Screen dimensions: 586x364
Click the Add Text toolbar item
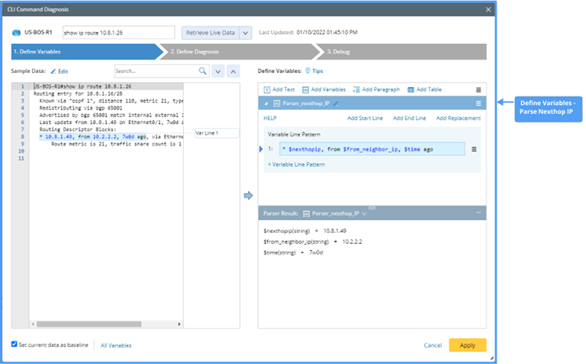point(279,90)
